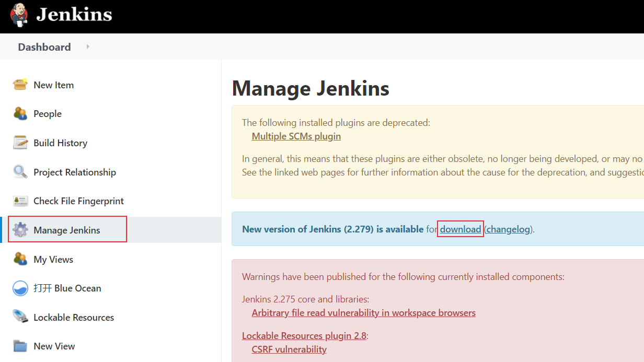Open the Dashboard breadcrumb link

pyautogui.click(x=44, y=47)
